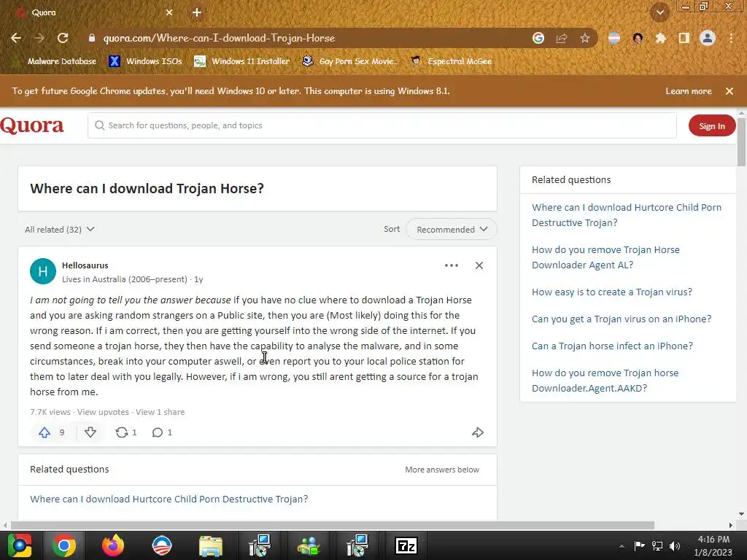
Task: Click the browser forward arrow
Action: click(x=39, y=38)
